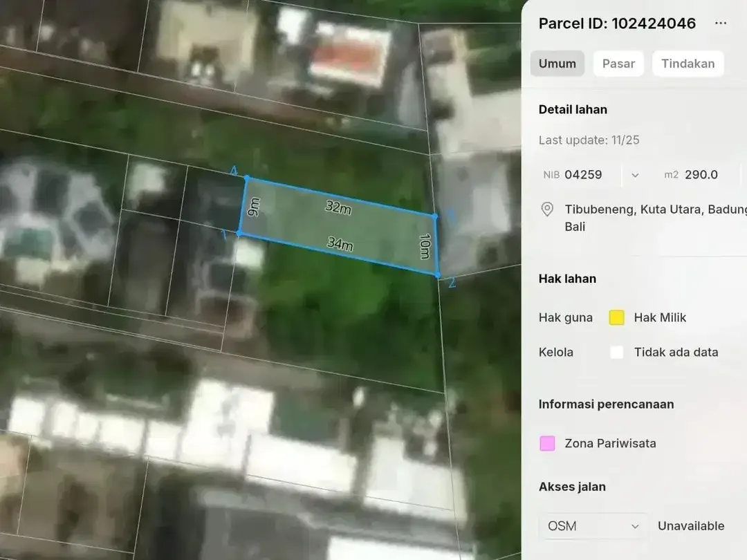Click the Last update: 11/25 text

(x=589, y=140)
